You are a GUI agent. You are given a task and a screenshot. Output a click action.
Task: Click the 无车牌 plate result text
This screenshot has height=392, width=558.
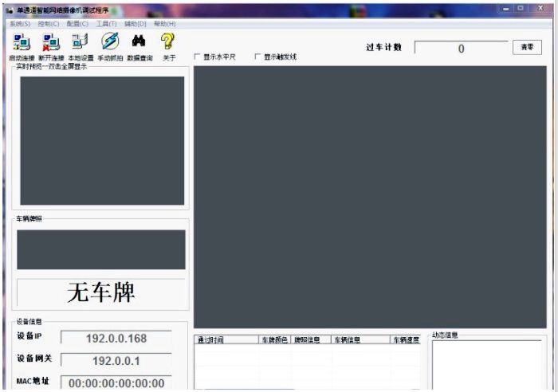(101, 292)
